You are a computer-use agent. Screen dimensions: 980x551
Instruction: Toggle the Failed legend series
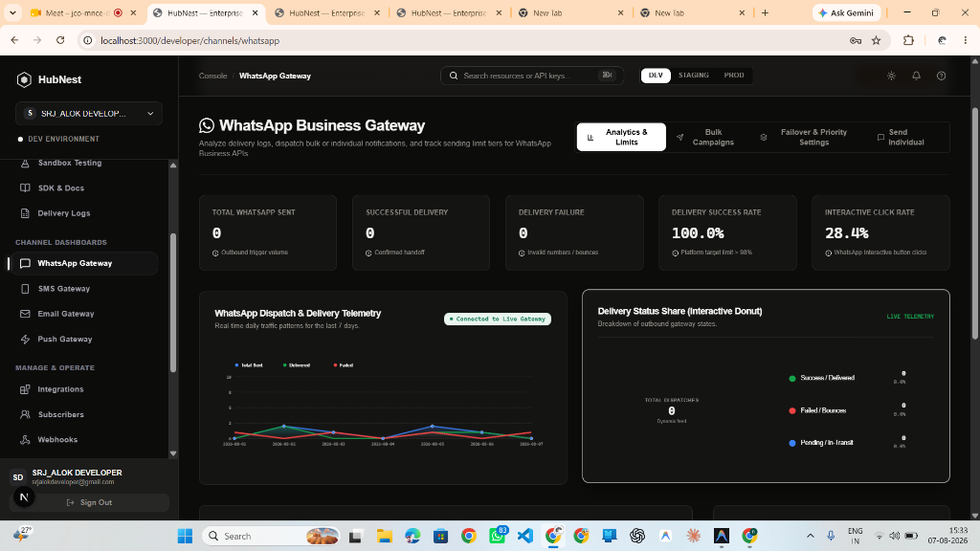(x=344, y=364)
